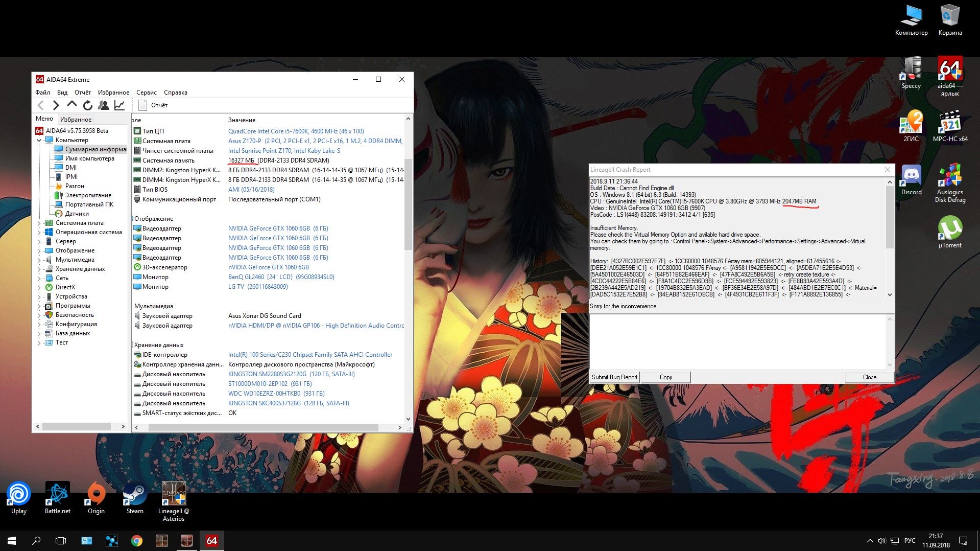Open the Battle.net desktop shortcut
The width and height of the screenshot is (980, 551).
coord(57,498)
